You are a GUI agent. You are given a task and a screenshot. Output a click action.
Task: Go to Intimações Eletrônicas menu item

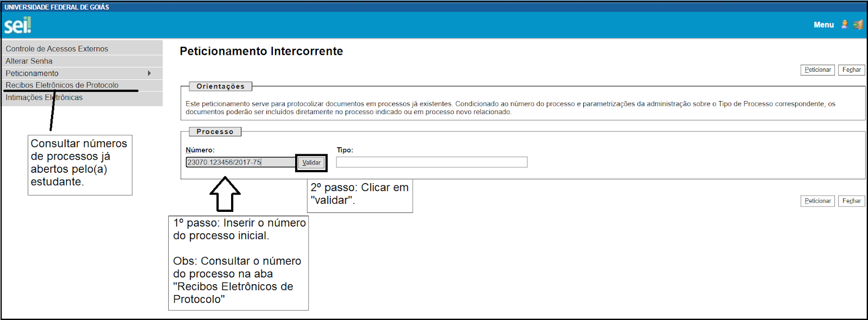point(82,98)
